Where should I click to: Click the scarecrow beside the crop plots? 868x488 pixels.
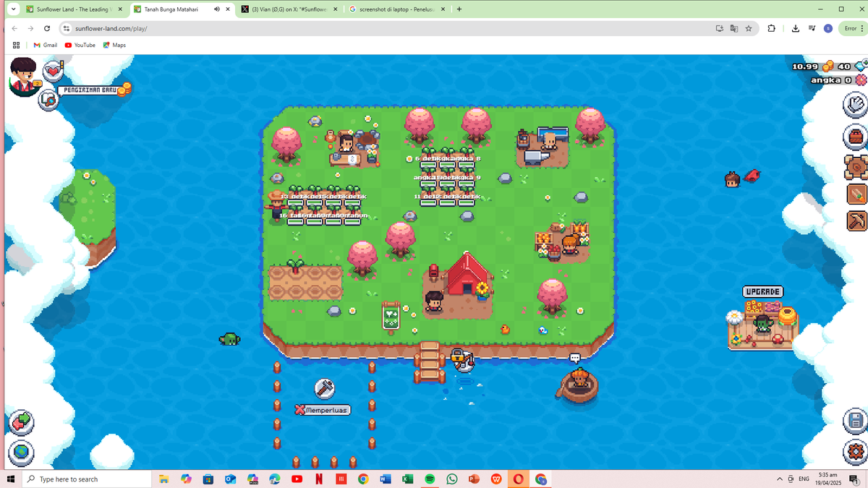coord(276,207)
